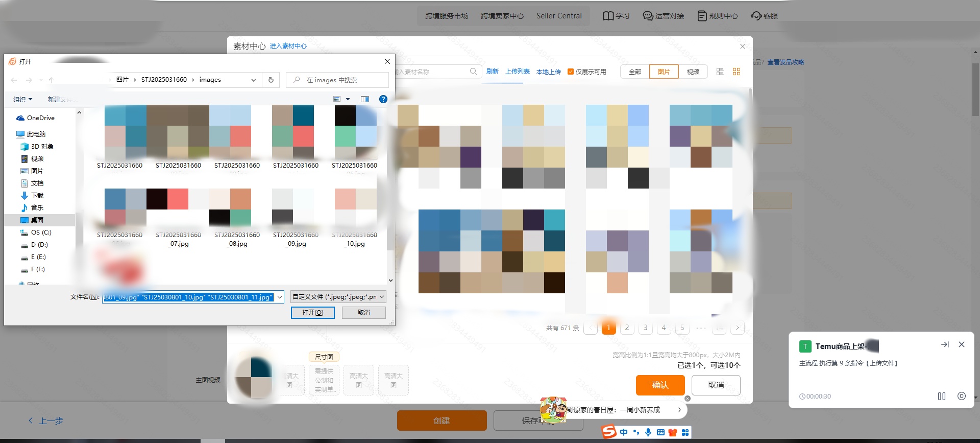
Task: Open 运营对接 chat in top bar
Action: coord(663,16)
